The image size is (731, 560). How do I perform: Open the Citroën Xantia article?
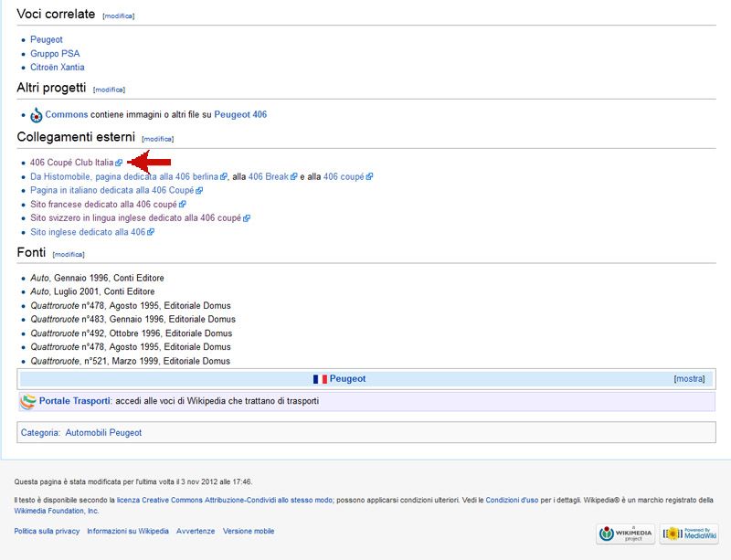click(x=58, y=68)
